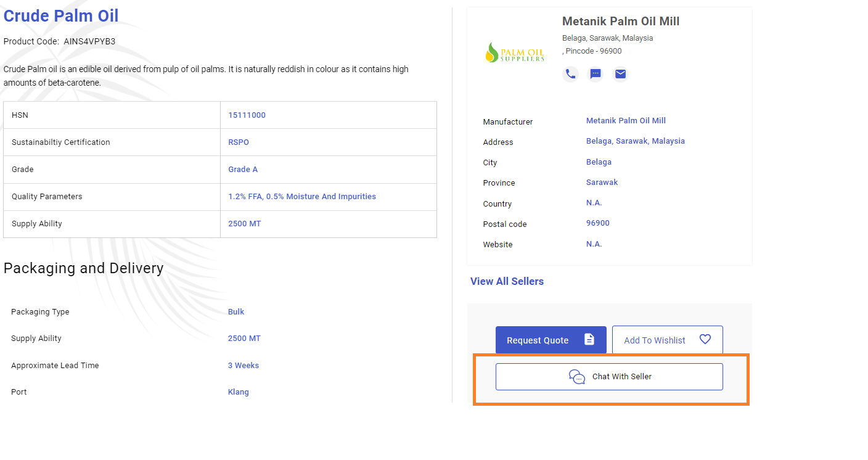Click the RSPO certification value
Viewport: 868px width, 460px height.
pyautogui.click(x=239, y=142)
